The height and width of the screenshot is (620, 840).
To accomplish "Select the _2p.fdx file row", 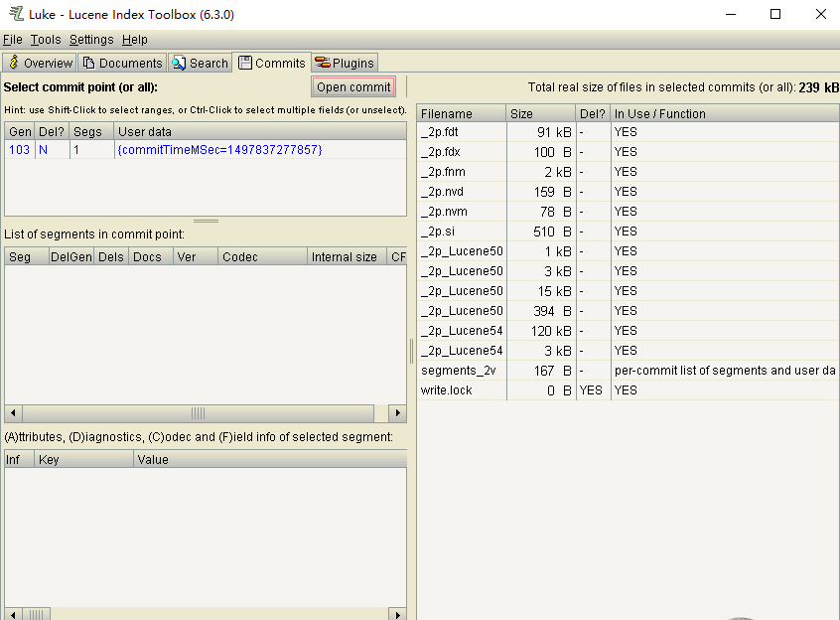I will tap(628, 152).
